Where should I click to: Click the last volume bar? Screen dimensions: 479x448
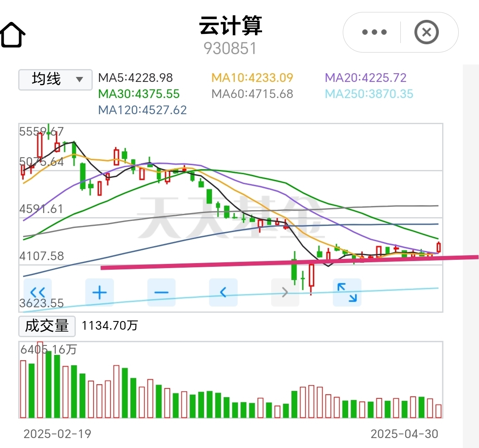pos(438,411)
